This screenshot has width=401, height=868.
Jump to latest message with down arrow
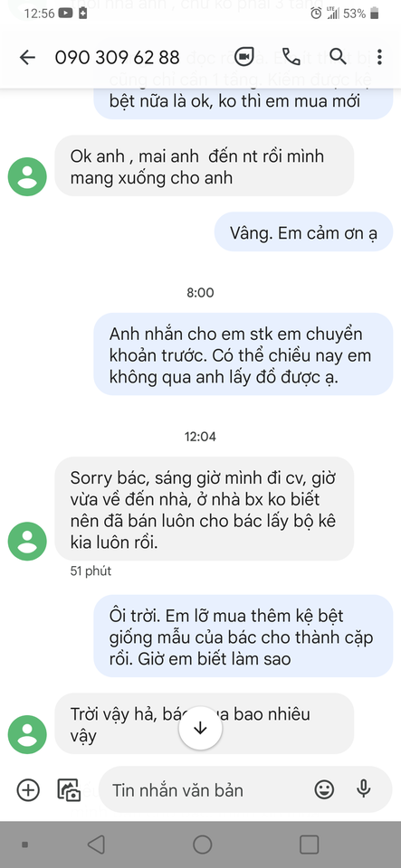(x=200, y=728)
